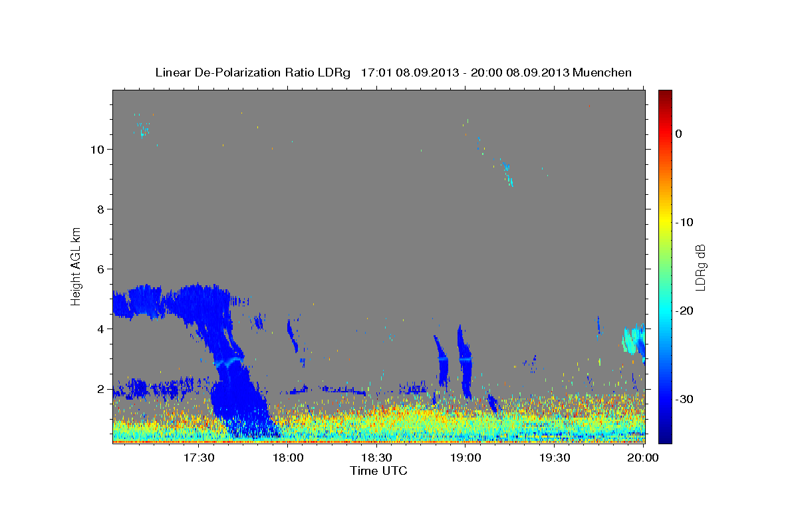Click the plot title 'Linear De-Polarization Ratio LDRg'

coord(253,72)
